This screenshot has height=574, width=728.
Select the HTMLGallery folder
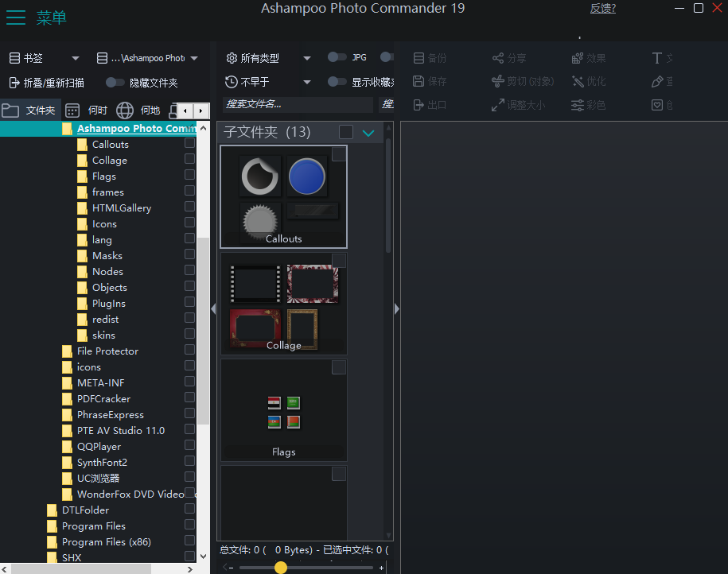pyautogui.click(x=122, y=207)
